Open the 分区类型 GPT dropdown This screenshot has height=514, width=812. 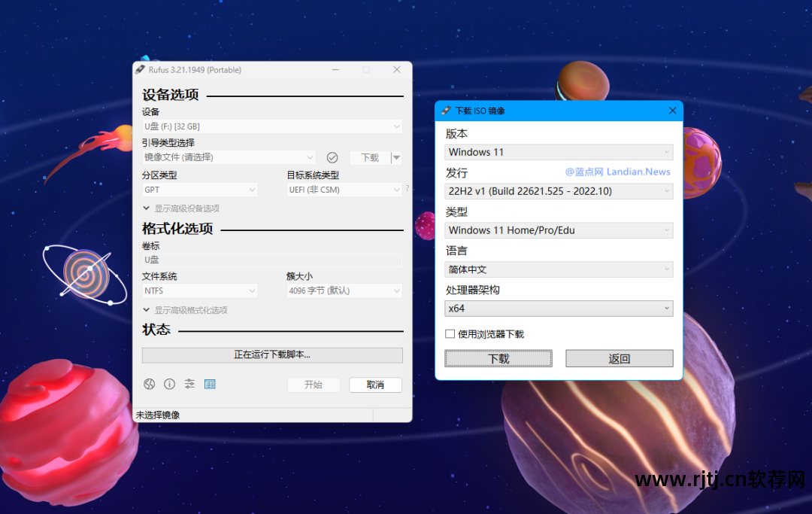200,190
